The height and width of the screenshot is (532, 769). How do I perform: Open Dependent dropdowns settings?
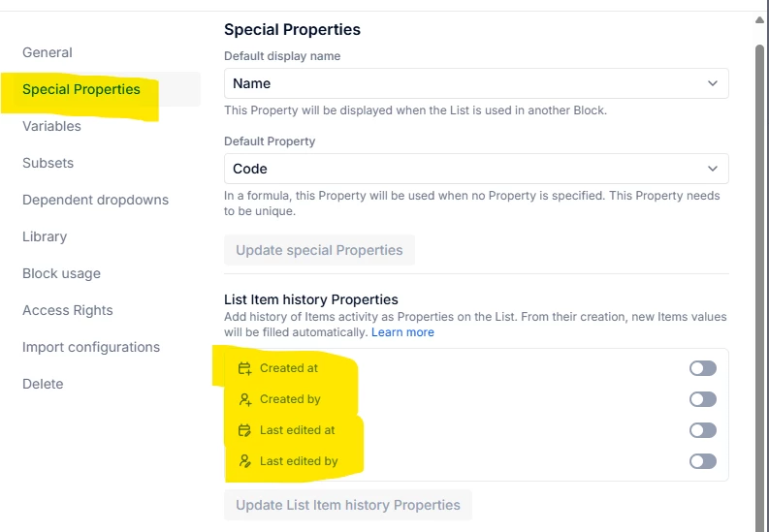click(95, 200)
